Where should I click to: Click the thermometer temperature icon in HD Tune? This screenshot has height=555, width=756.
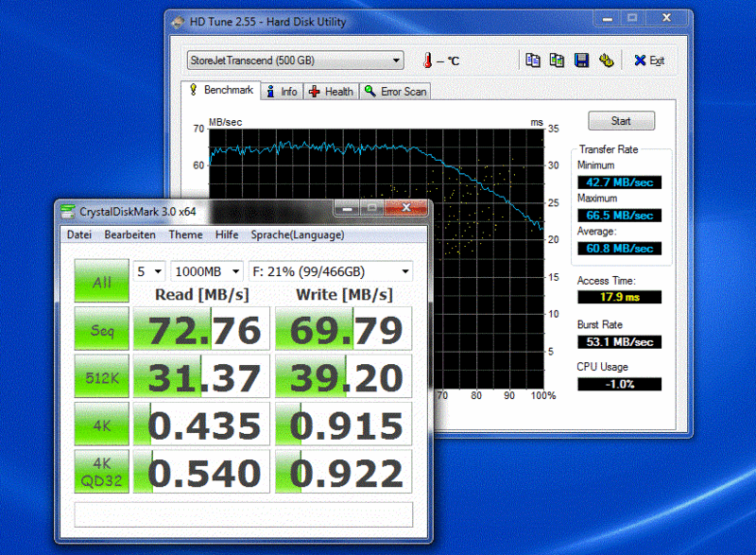coord(427,61)
